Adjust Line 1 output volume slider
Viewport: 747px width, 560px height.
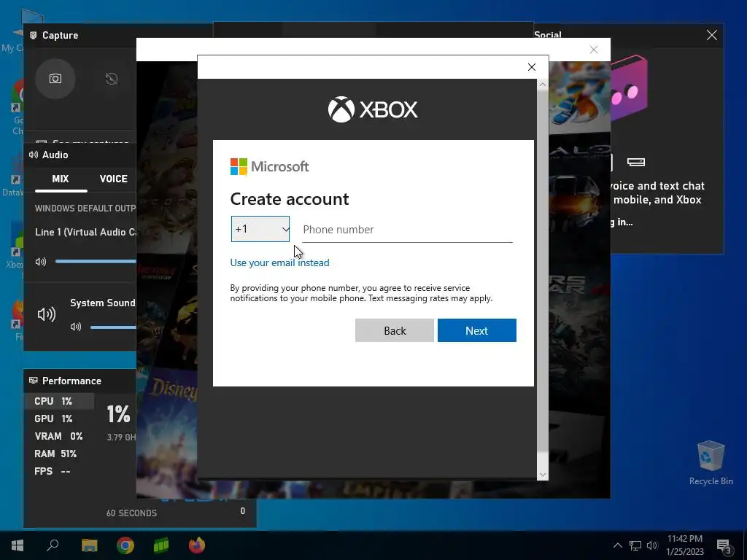[96, 262]
